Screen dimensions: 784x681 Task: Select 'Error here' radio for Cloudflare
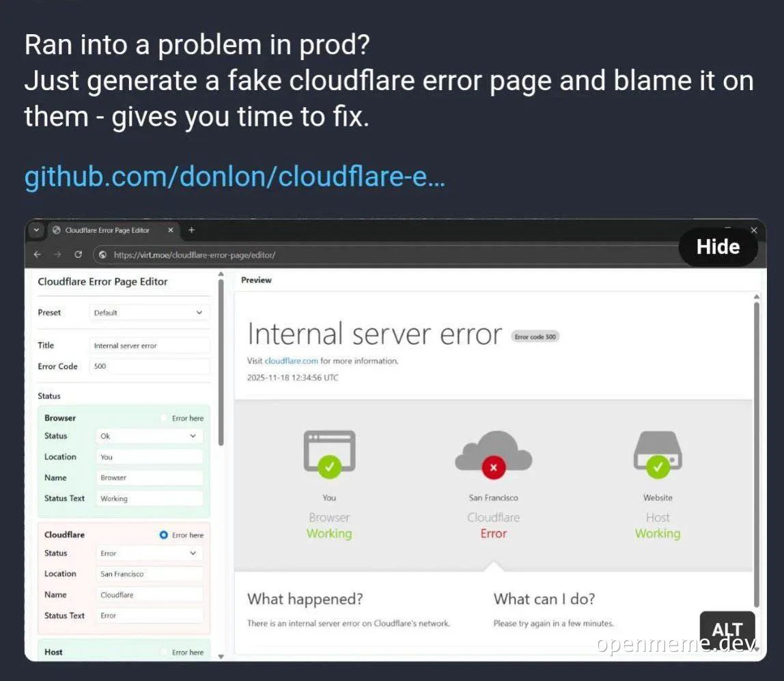tap(163, 535)
